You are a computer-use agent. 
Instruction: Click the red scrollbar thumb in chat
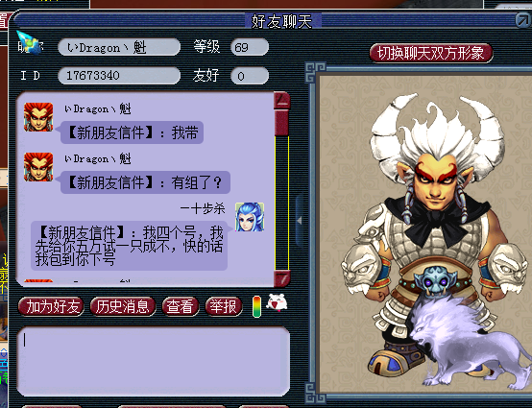click(x=281, y=123)
